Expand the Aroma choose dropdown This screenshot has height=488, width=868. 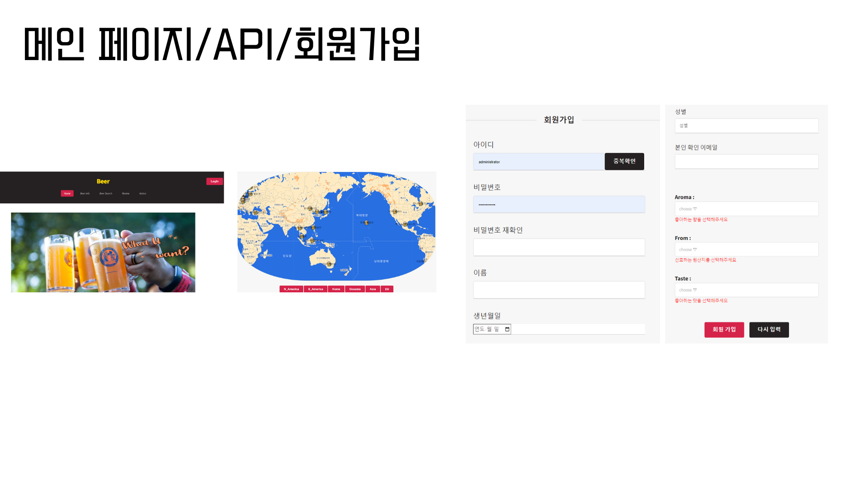tap(746, 209)
